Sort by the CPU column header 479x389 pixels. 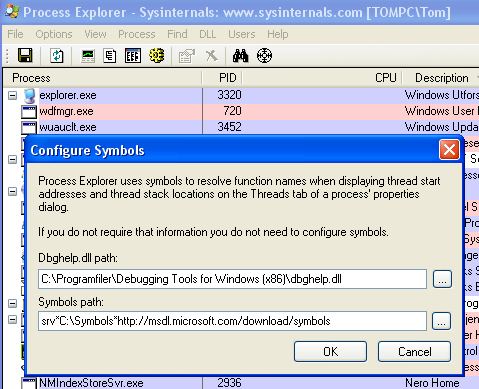[322, 78]
